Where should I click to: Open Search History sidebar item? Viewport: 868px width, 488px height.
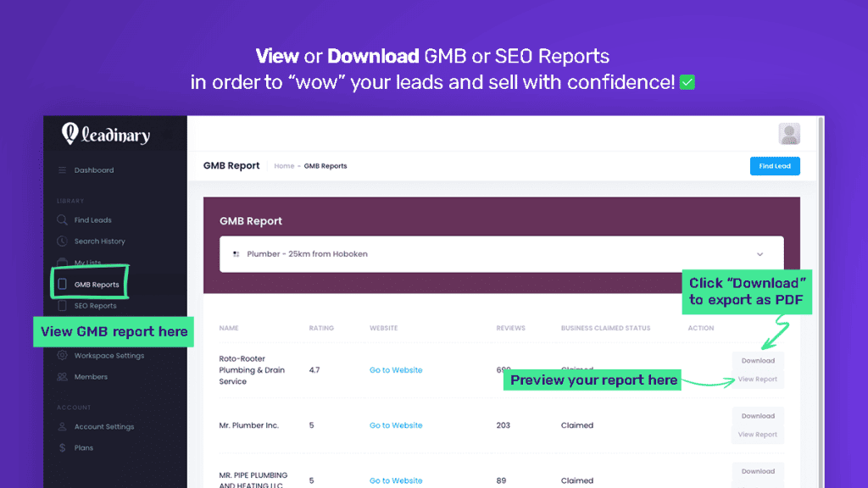pos(100,241)
